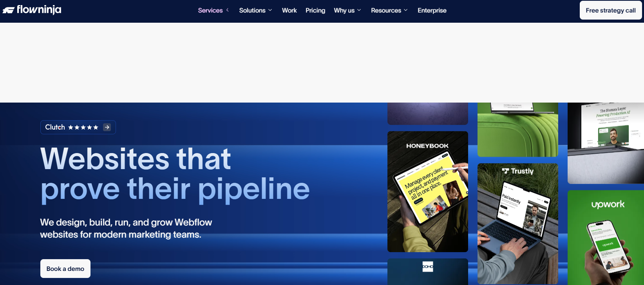This screenshot has height=285, width=644.
Task: Click the arrow icon in Clutch badge
Action: point(107,127)
